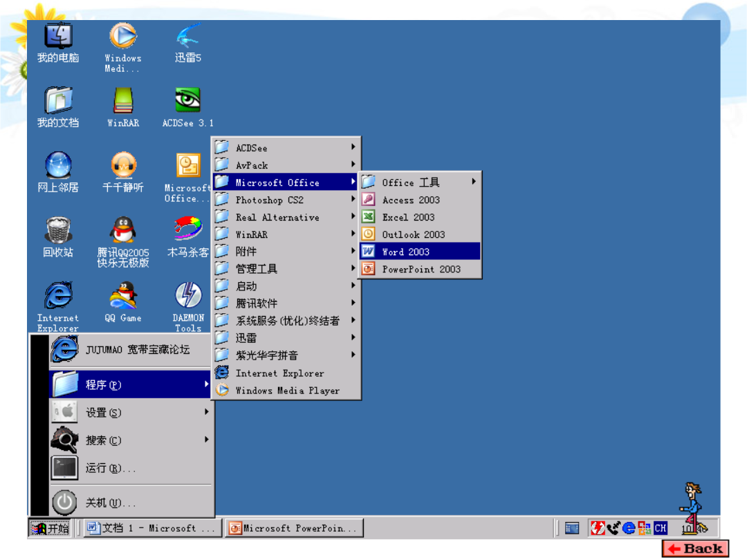Click the Internet Explorer icon in Programs menu

(x=222, y=373)
